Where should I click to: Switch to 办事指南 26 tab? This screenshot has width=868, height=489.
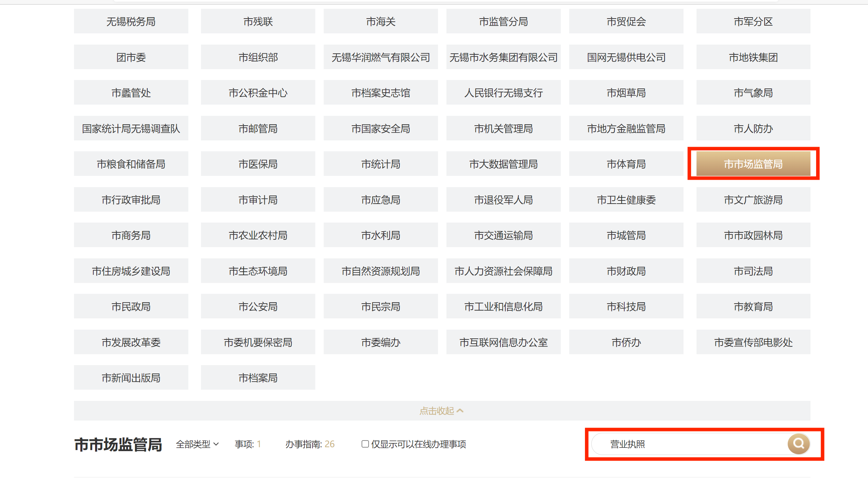pyautogui.click(x=310, y=444)
